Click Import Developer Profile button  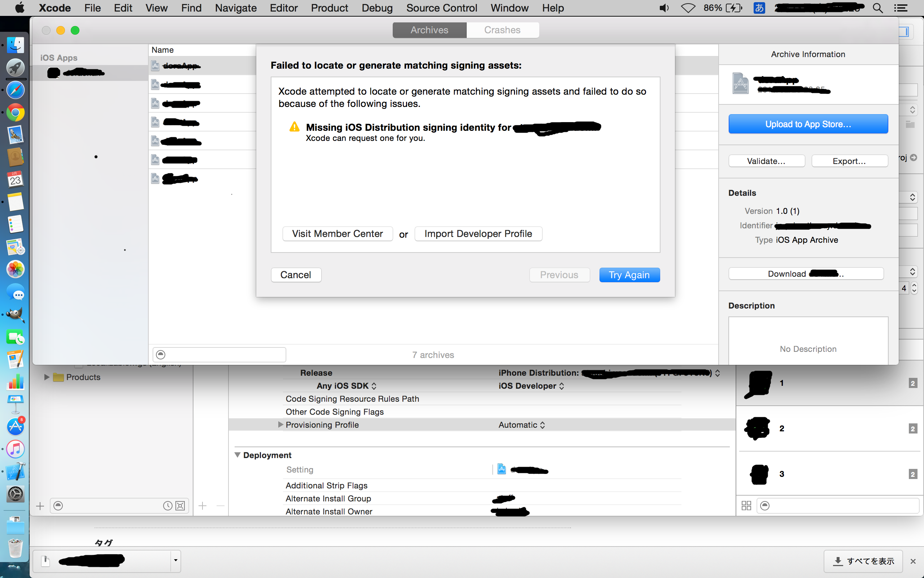(478, 234)
